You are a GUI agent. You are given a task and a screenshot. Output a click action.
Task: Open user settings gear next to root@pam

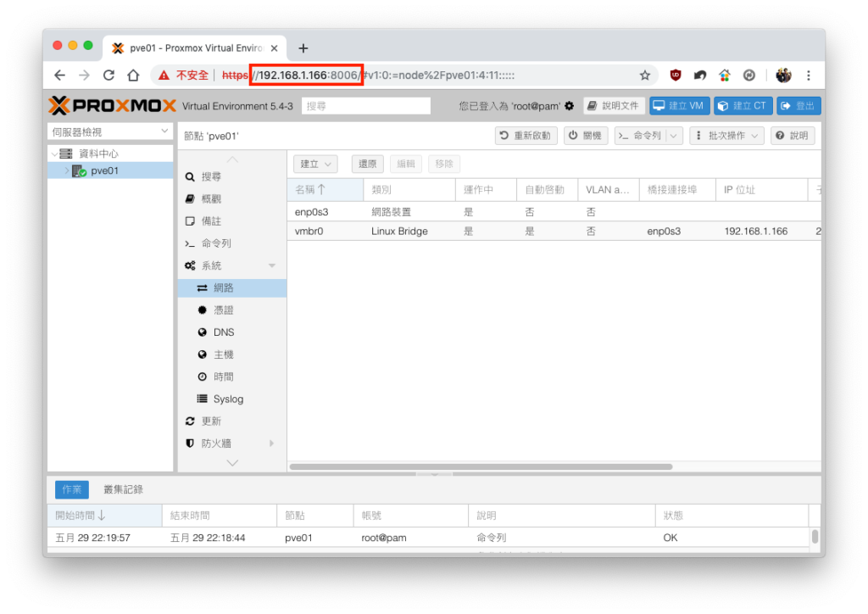569,106
